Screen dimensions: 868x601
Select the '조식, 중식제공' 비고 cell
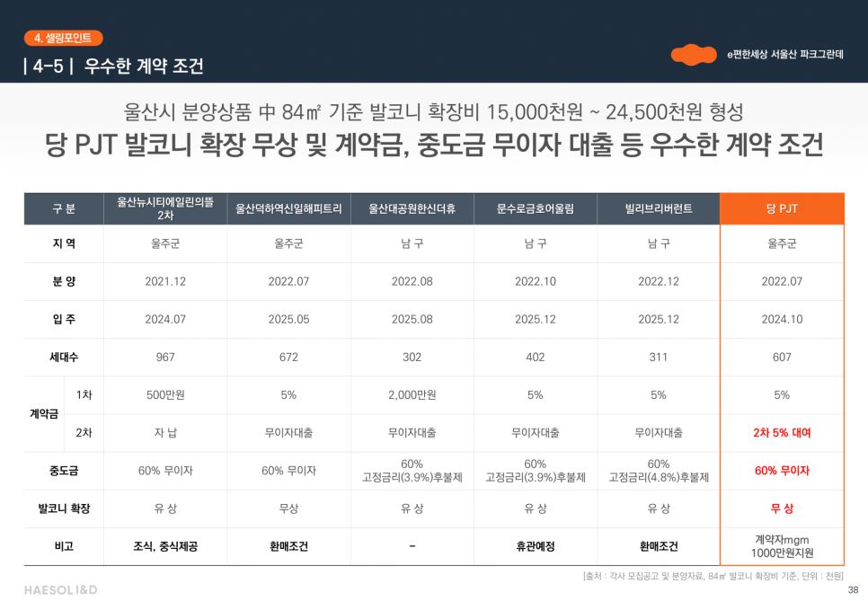click(165, 547)
